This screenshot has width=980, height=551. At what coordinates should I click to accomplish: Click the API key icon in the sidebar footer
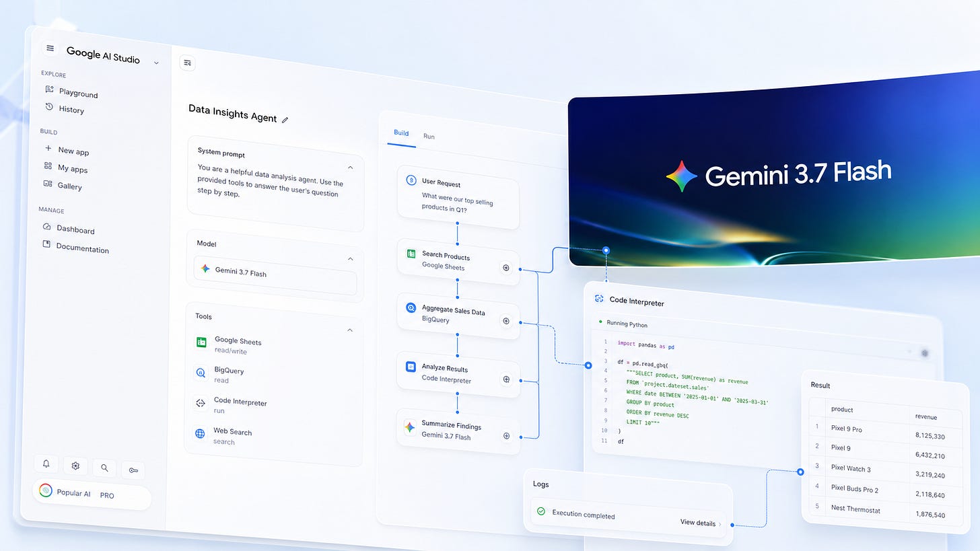point(133,470)
